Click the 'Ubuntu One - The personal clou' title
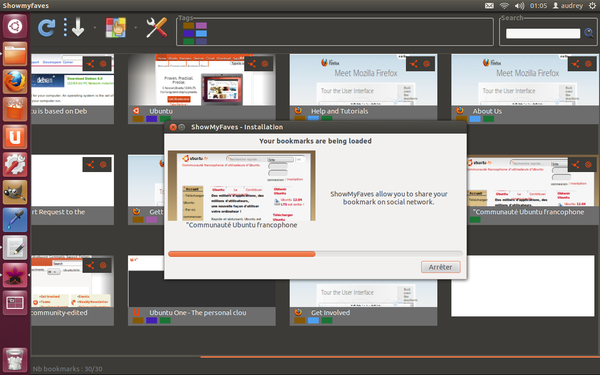The image size is (600, 375). (x=198, y=313)
